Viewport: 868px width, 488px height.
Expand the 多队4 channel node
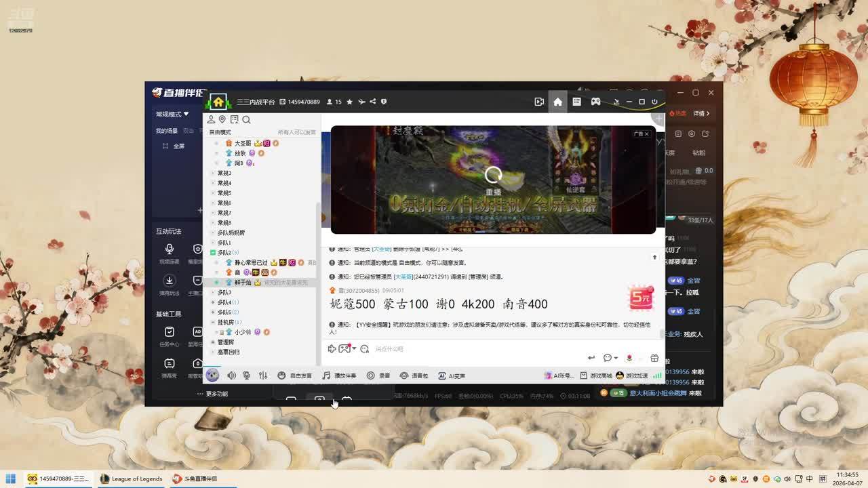pos(213,302)
